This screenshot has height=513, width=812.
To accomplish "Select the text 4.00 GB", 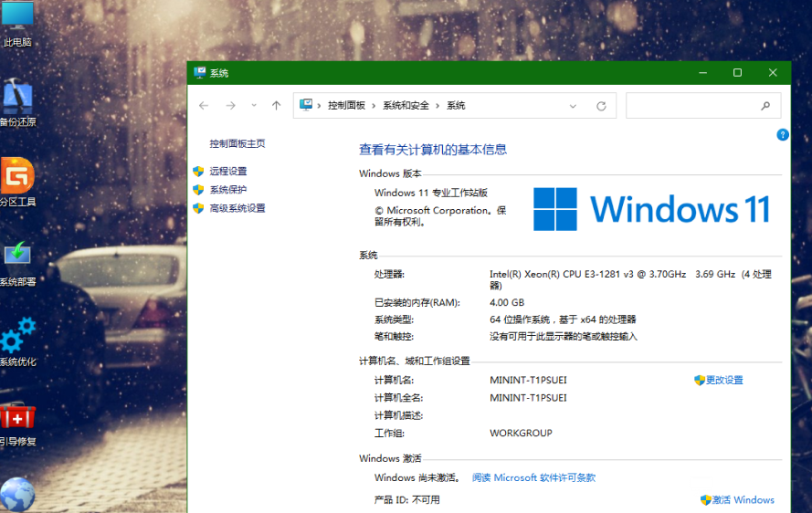I will [x=507, y=302].
